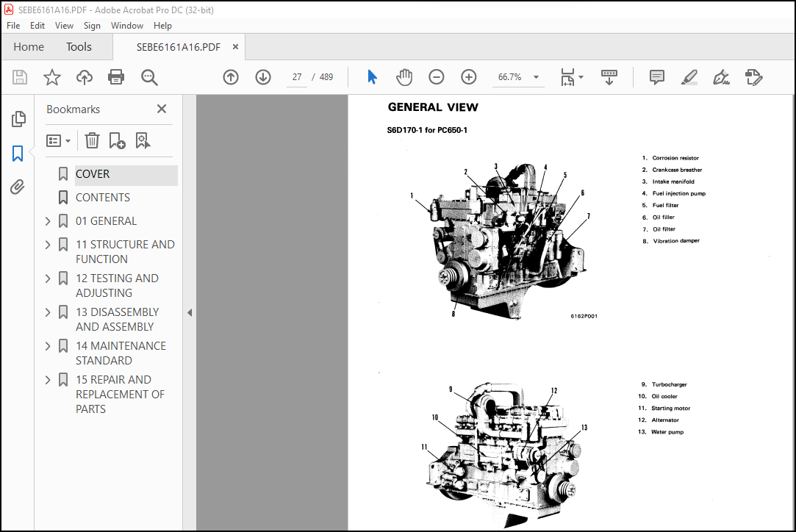Open the Sign menu

(x=92, y=26)
